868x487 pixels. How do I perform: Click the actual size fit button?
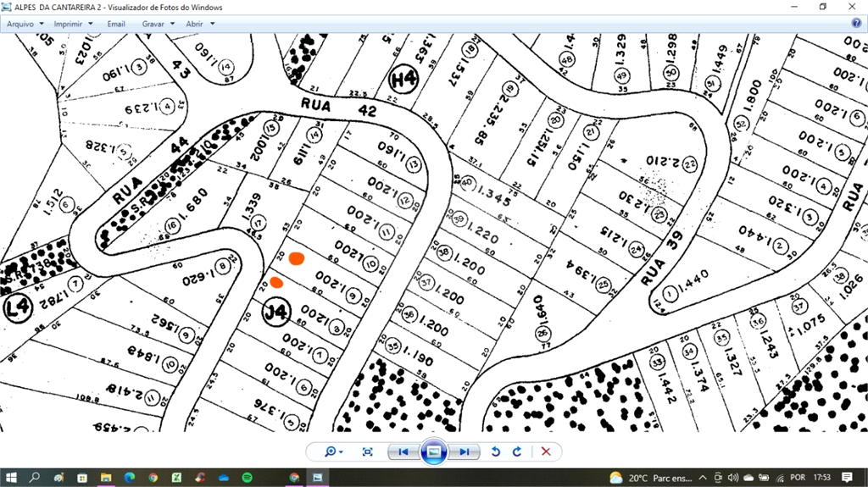367,452
